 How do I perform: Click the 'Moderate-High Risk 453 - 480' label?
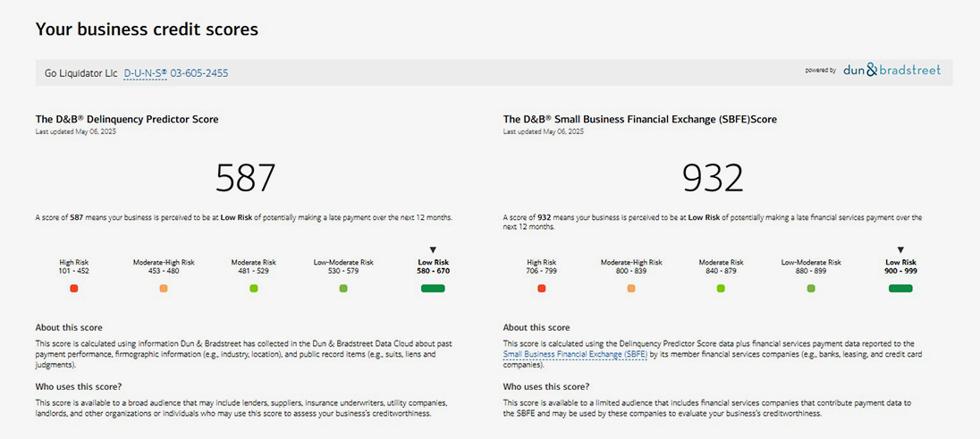(164, 266)
